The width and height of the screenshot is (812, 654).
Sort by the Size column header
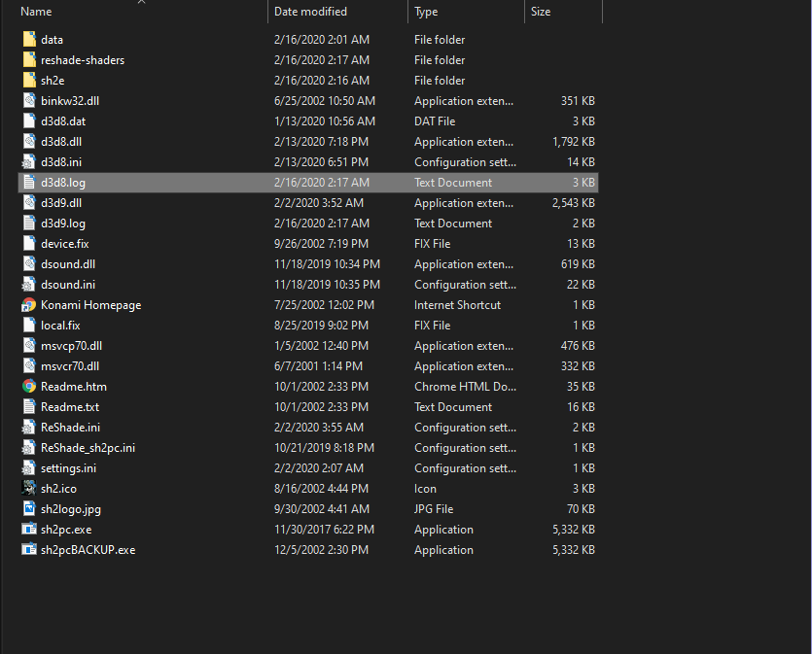(540, 12)
